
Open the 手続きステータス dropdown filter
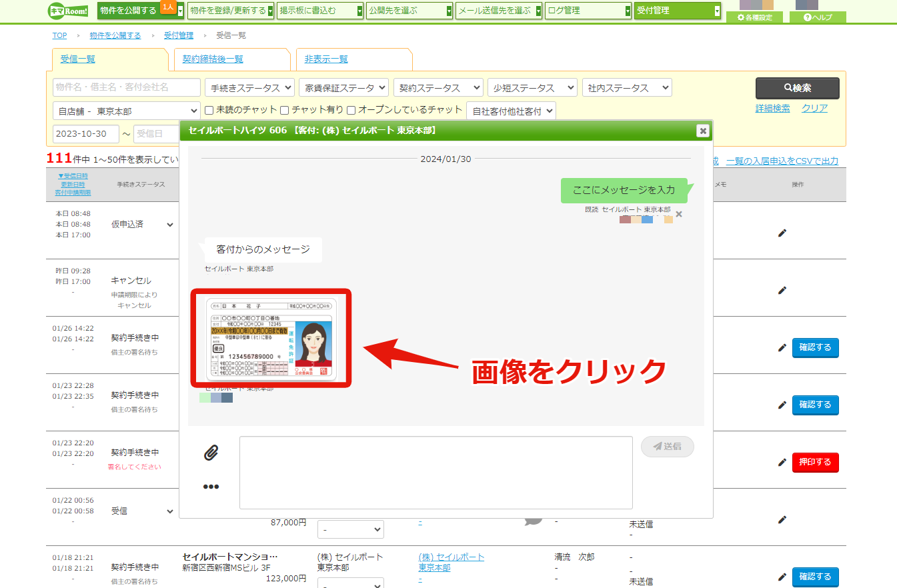249,87
